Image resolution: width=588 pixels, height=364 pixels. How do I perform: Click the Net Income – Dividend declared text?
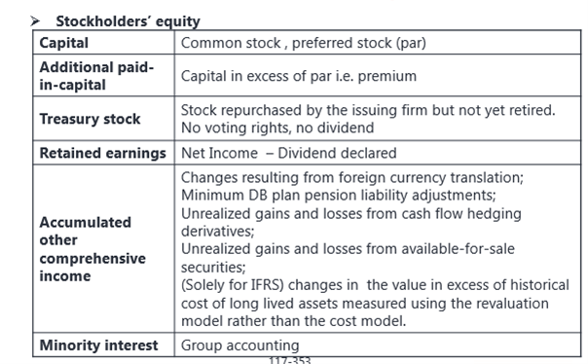289,153
